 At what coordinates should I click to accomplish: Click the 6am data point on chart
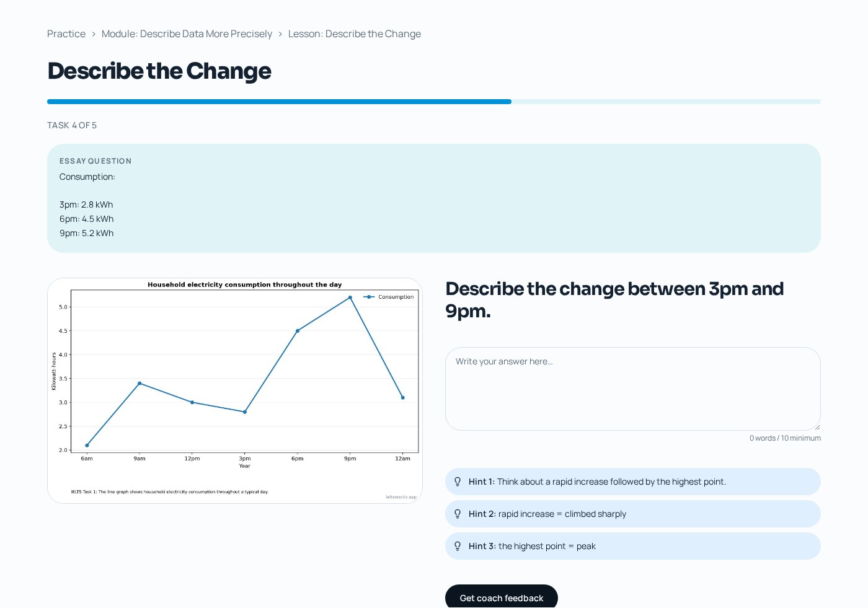point(87,446)
